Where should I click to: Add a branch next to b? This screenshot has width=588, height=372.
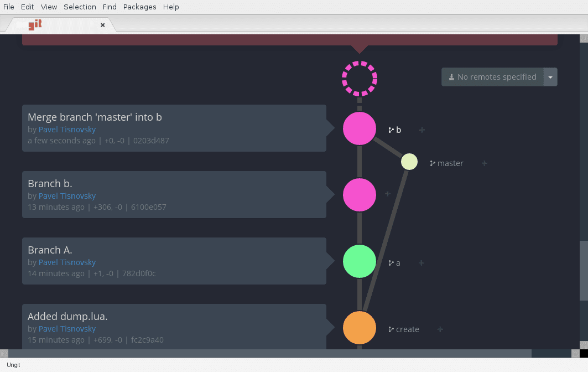[422, 130]
